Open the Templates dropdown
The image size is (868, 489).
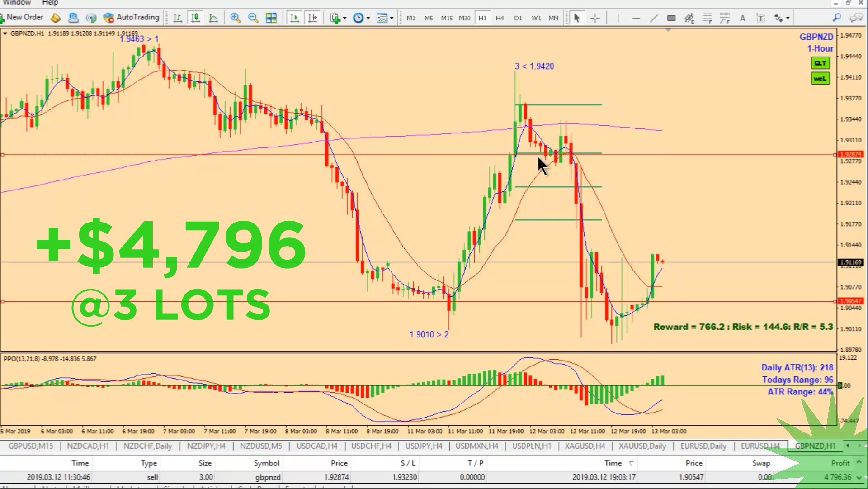pos(385,18)
